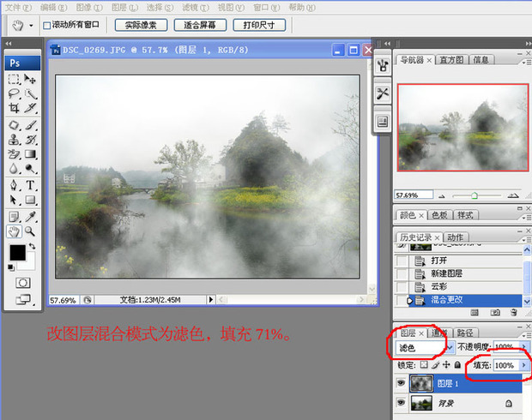The width and height of the screenshot is (532, 420).
Task: Click the 打印尺寸 button
Action: coord(259,25)
